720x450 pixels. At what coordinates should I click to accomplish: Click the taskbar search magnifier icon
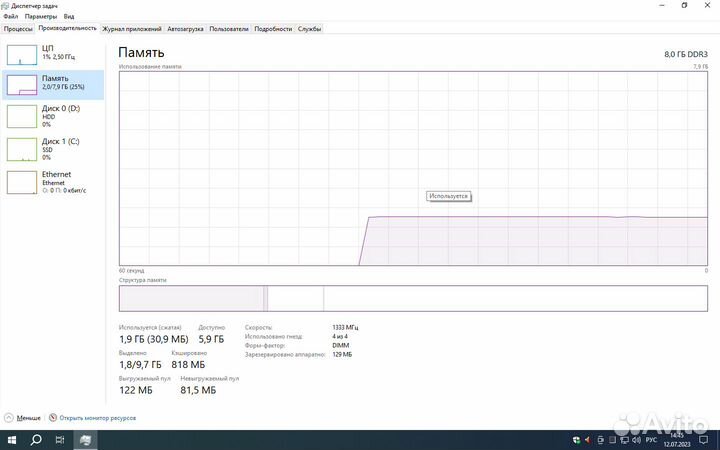[x=36, y=440]
